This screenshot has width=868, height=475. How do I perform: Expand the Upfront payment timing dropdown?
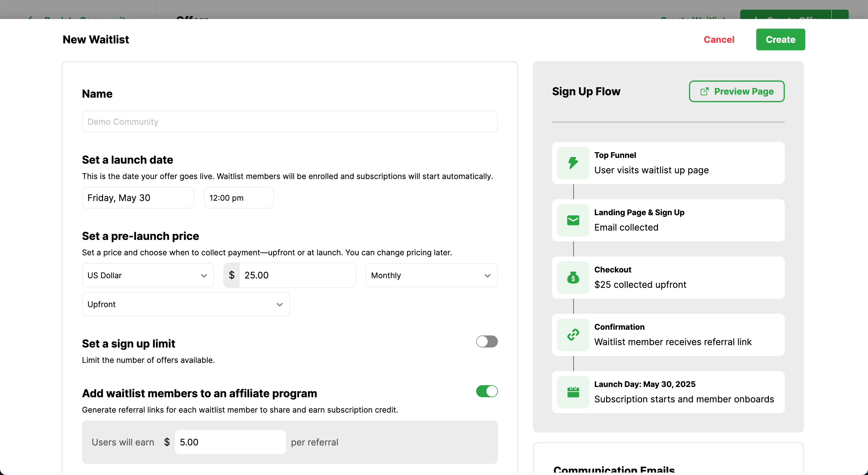(x=185, y=304)
